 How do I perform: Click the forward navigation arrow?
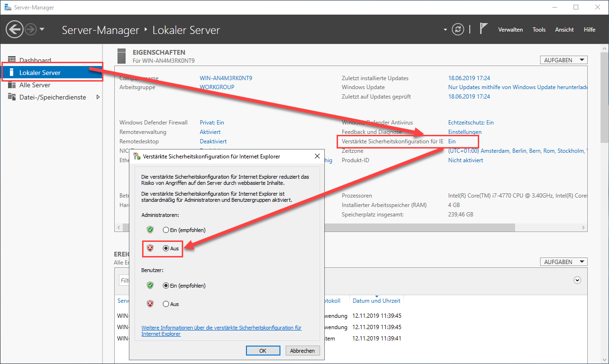point(30,30)
